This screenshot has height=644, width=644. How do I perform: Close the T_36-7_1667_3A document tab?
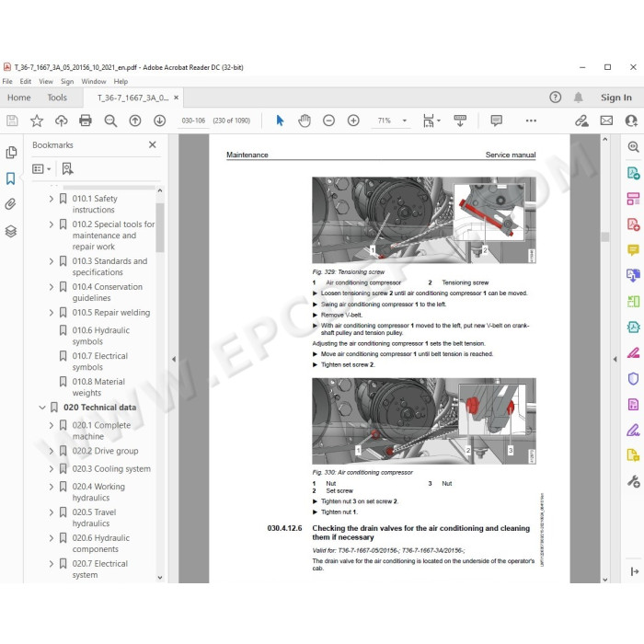(x=177, y=98)
